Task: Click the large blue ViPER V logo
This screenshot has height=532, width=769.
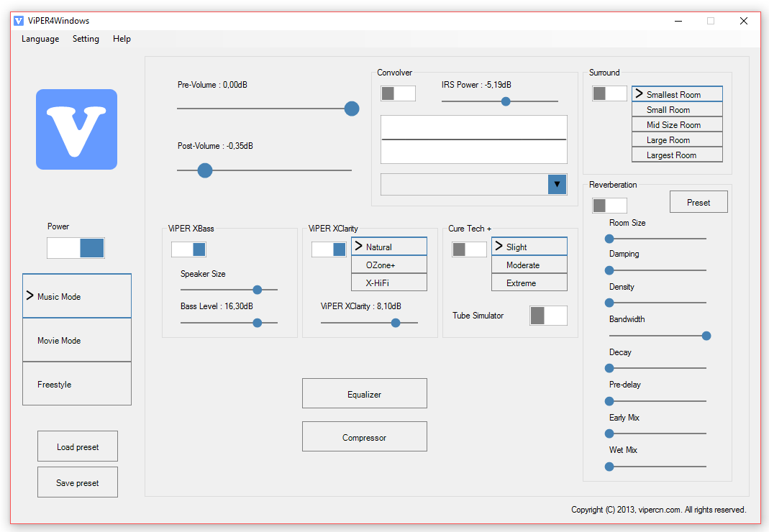Action: coord(76,129)
